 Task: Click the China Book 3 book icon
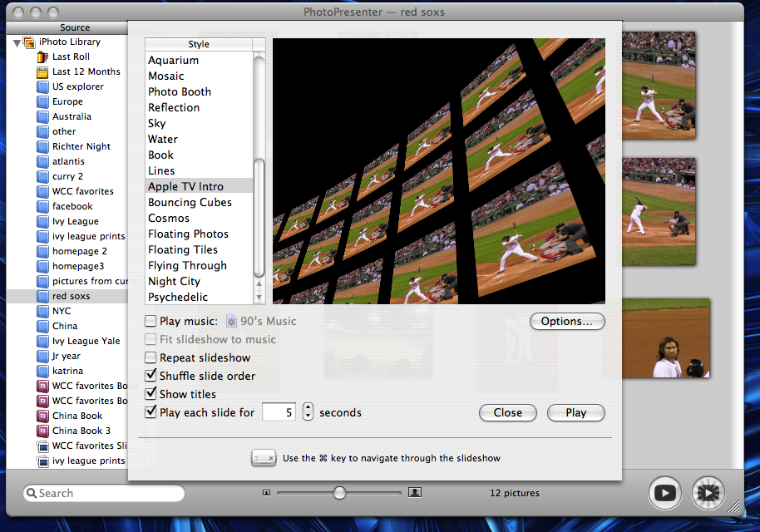click(42, 431)
